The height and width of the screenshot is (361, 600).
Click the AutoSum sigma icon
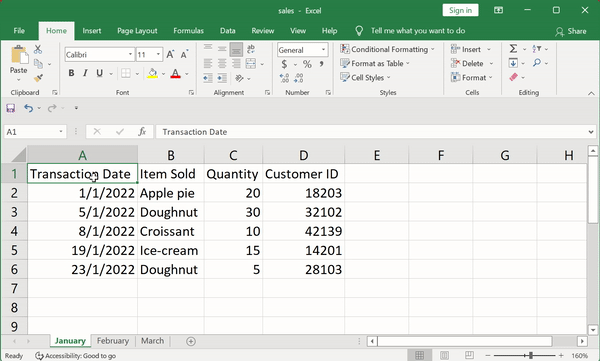513,49
